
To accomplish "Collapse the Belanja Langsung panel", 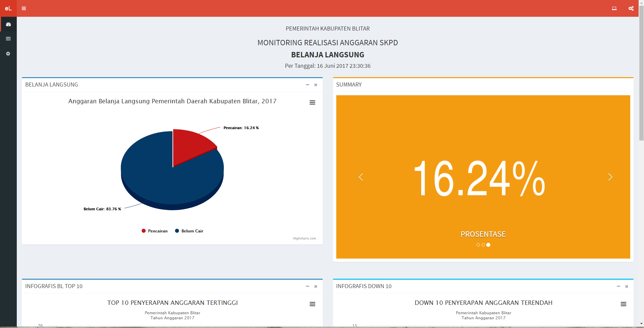I will pos(307,85).
